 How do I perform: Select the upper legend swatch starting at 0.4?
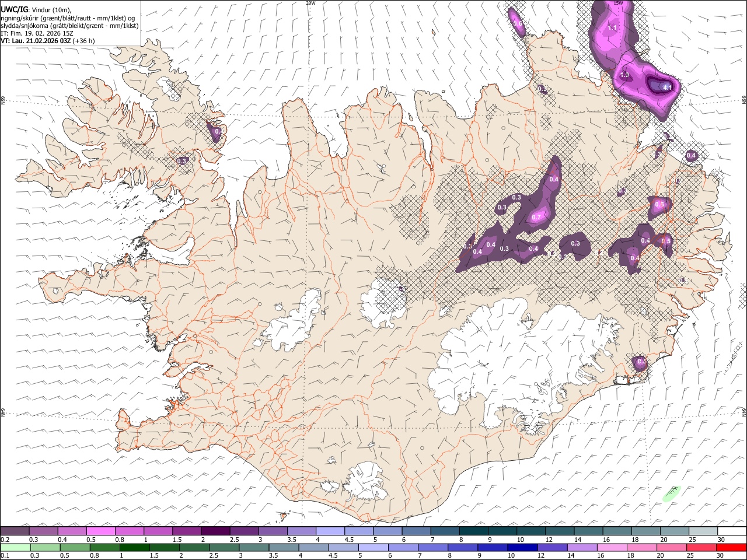[72, 531]
